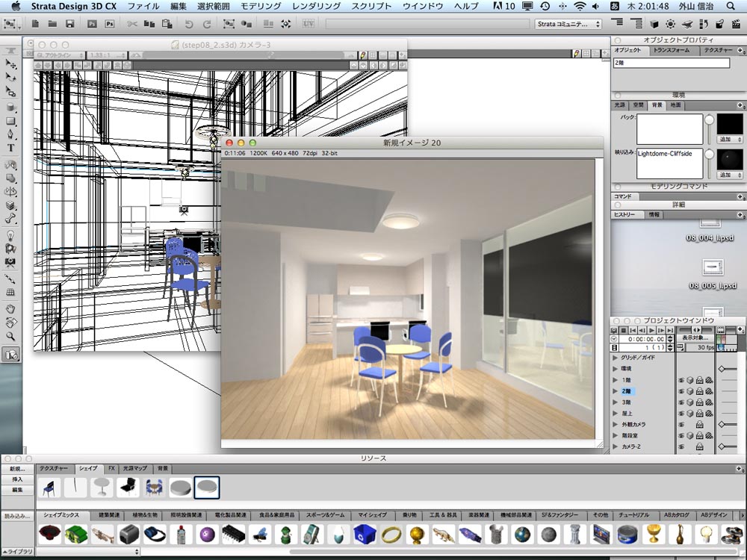Toggle visibility eye for 屋上 layer

681,414
